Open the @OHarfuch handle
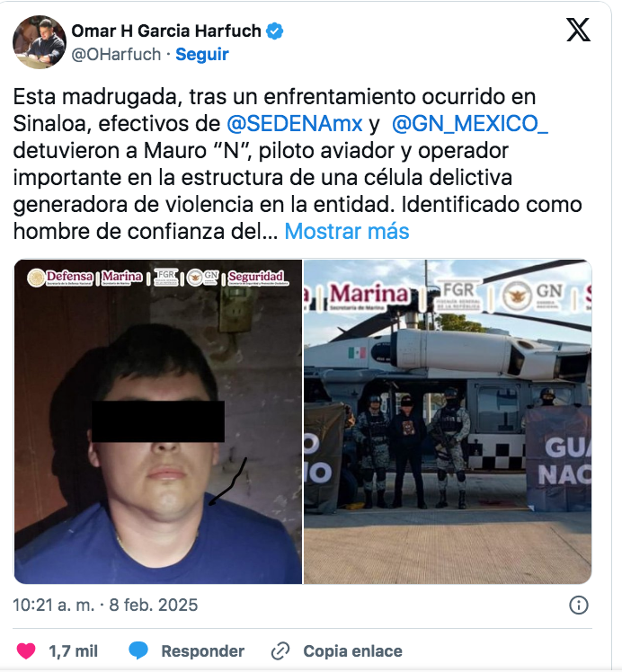 click(116, 55)
